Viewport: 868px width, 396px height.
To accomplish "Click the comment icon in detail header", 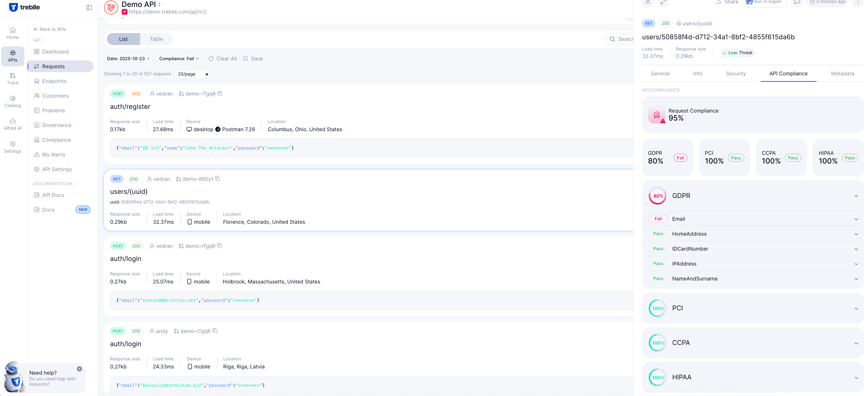I will point(797,2).
